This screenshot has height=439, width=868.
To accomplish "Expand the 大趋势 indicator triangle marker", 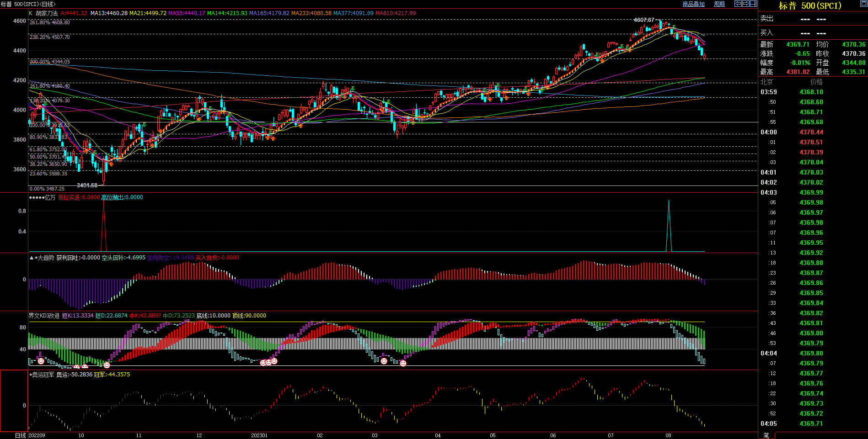I will coord(32,258).
